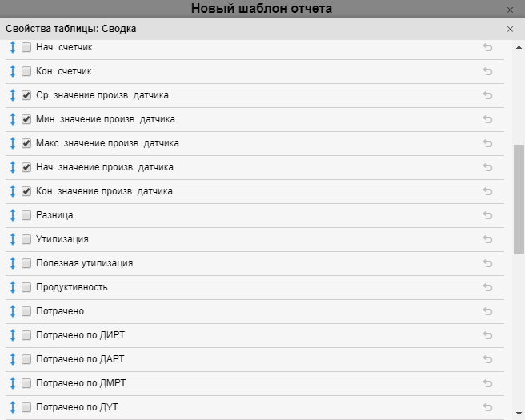Close the Свойства таблицы: Сводка panel

511,29
